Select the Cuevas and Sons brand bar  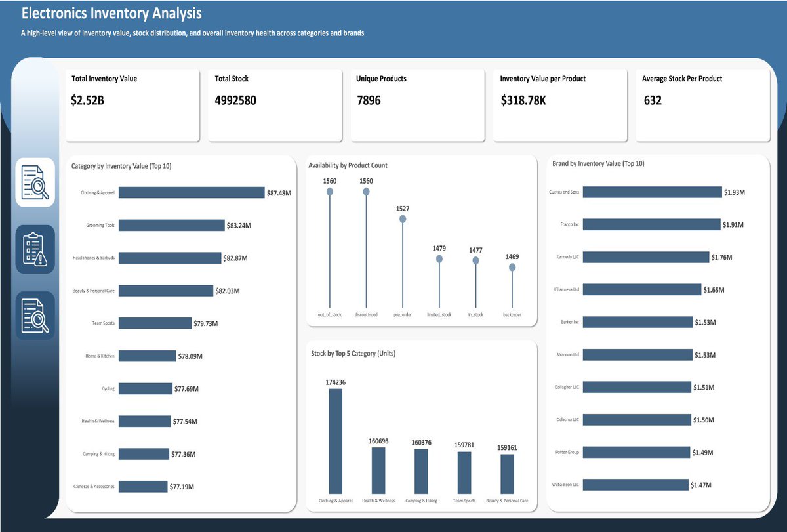click(652, 192)
